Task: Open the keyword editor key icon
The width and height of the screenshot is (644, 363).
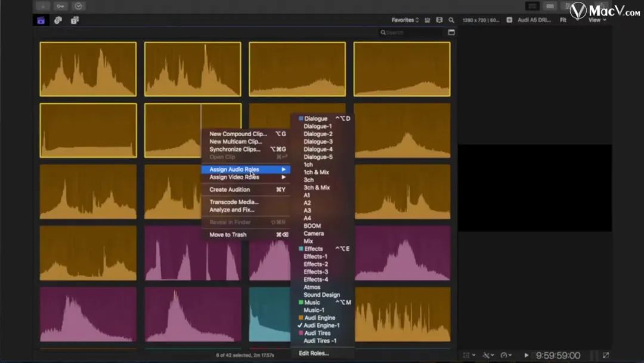Action: point(60,6)
